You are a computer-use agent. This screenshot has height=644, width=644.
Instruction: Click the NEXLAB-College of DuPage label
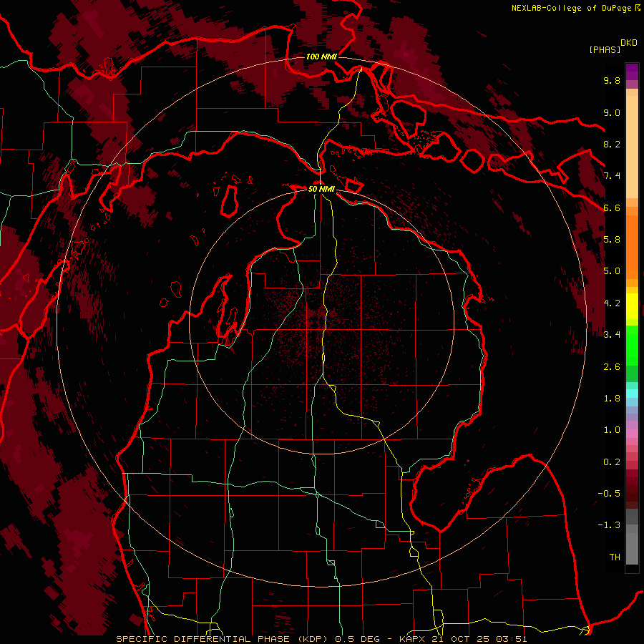coord(575,8)
